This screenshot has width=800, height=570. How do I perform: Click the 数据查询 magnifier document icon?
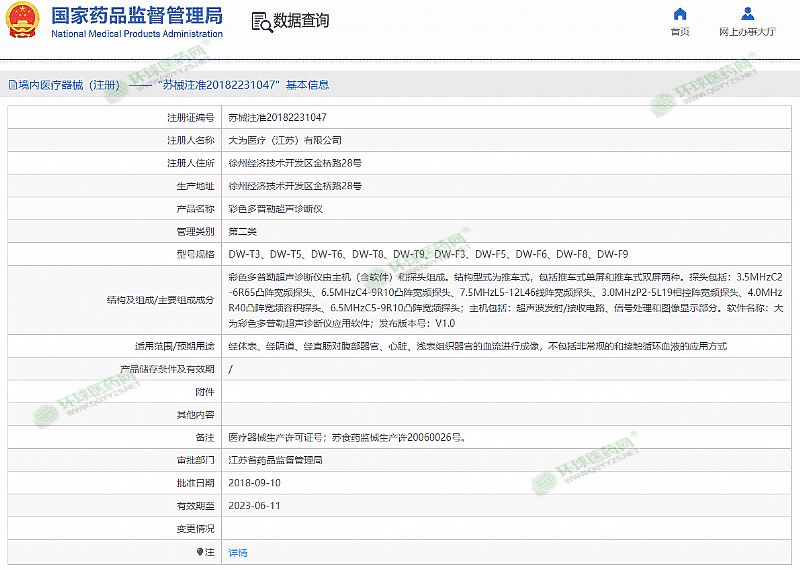click(x=259, y=21)
